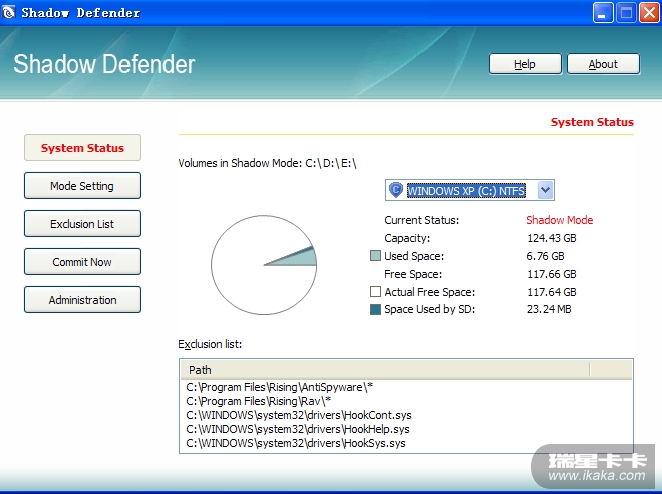Viewport: 662px width, 494px height.
Task: Click the Used Space color swatch
Action: 375,256
